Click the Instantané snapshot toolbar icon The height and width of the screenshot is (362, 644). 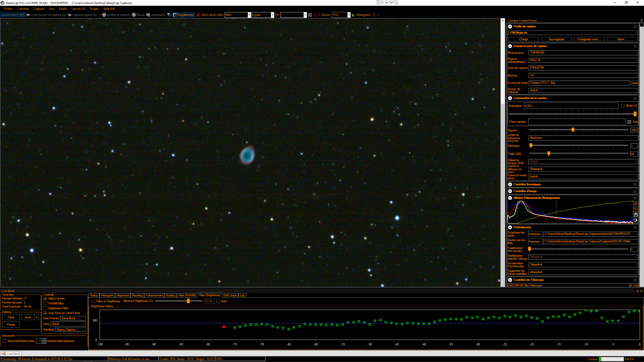[x=148, y=15]
